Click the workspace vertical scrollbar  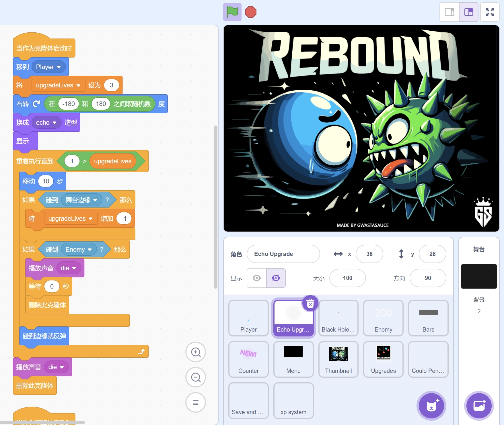[x=216, y=207]
